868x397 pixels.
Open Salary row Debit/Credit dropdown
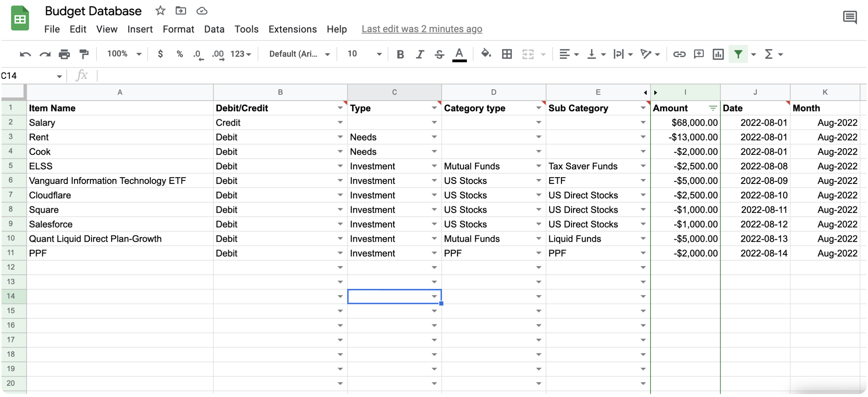[340, 123]
